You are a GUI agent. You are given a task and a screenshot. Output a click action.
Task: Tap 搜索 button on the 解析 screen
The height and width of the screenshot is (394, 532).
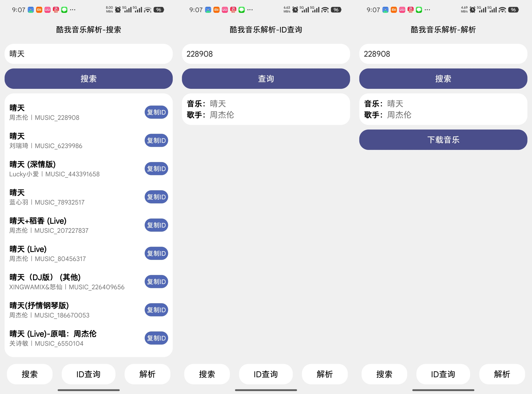443,79
